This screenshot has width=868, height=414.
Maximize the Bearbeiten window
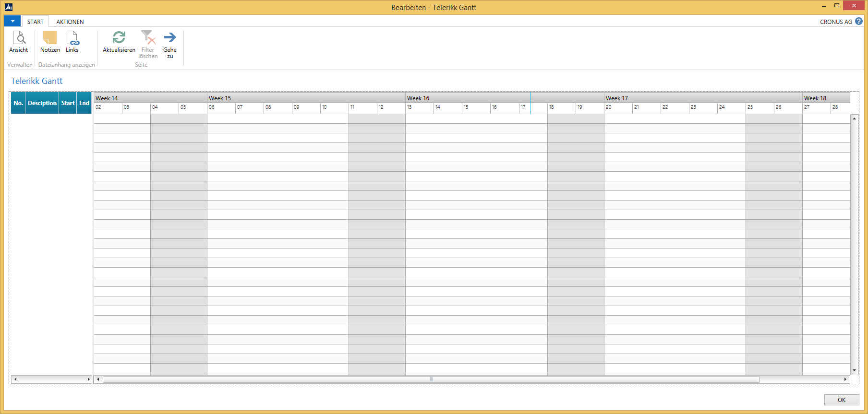tap(837, 6)
